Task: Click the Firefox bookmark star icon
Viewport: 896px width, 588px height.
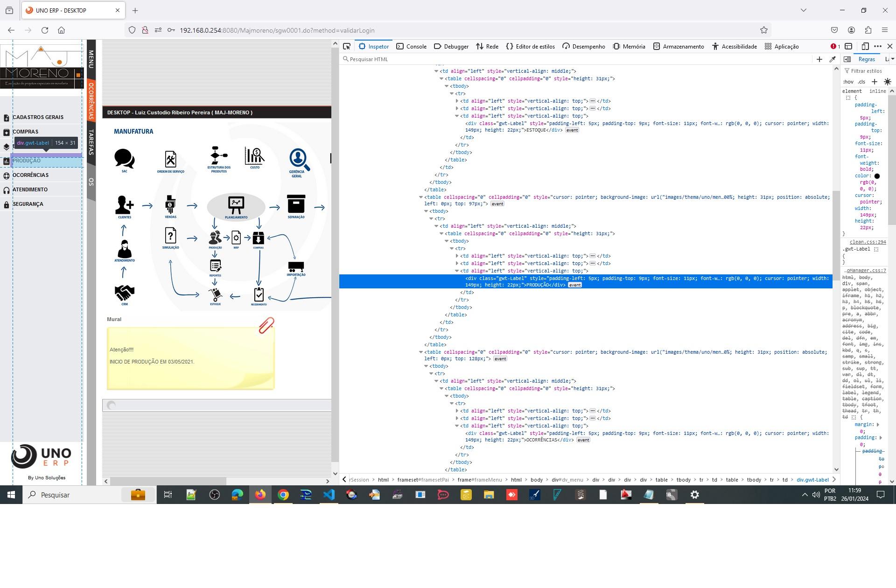Action: click(763, 30)
